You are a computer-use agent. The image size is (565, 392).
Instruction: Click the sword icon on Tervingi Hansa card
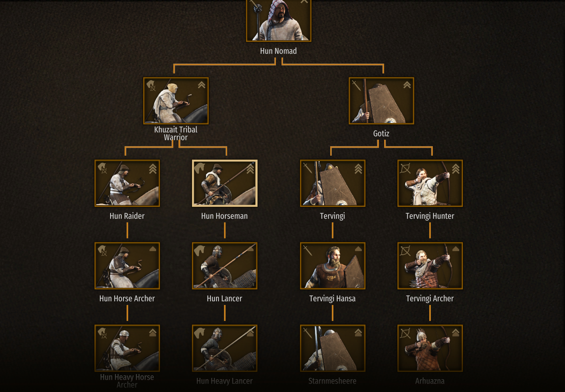click(x=307, y=251)
